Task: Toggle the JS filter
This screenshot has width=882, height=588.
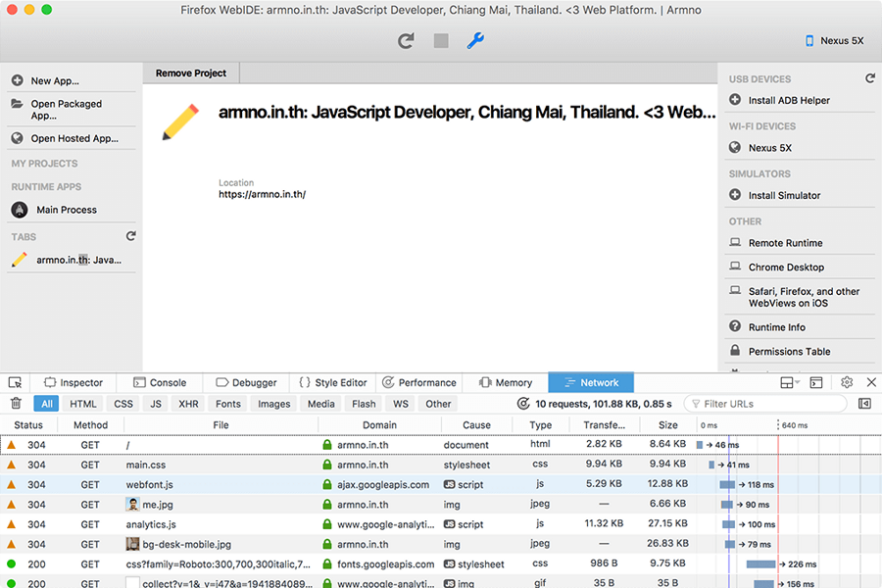Action: coord(156,404)
